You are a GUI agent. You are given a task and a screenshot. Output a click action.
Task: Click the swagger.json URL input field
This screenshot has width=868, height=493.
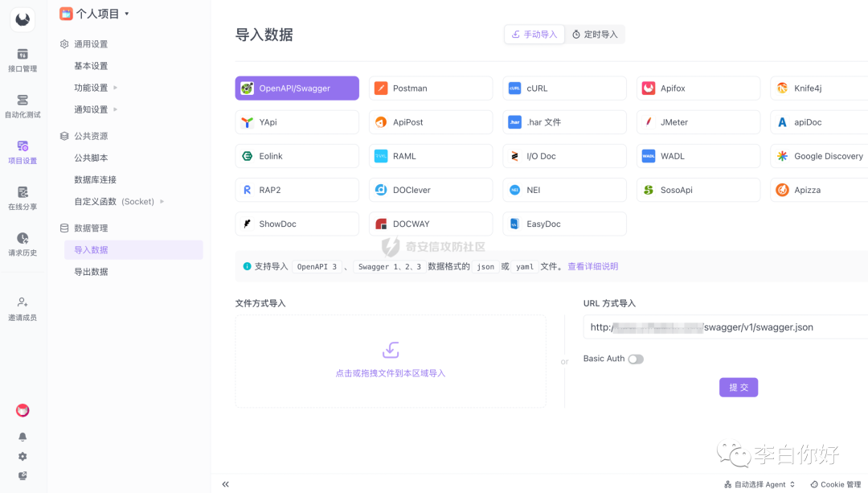click(725, 327)
